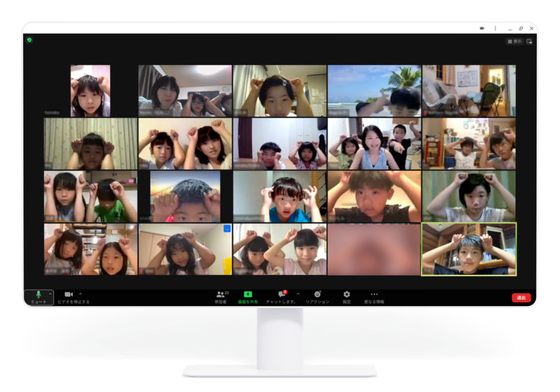Click the title bar camera icon

(x=482, y=28)
